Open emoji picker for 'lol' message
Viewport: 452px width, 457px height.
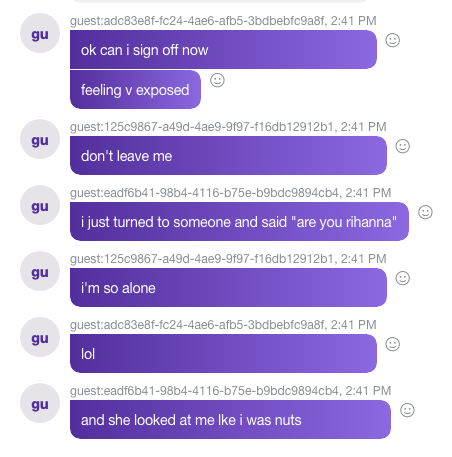pos(393,344)
